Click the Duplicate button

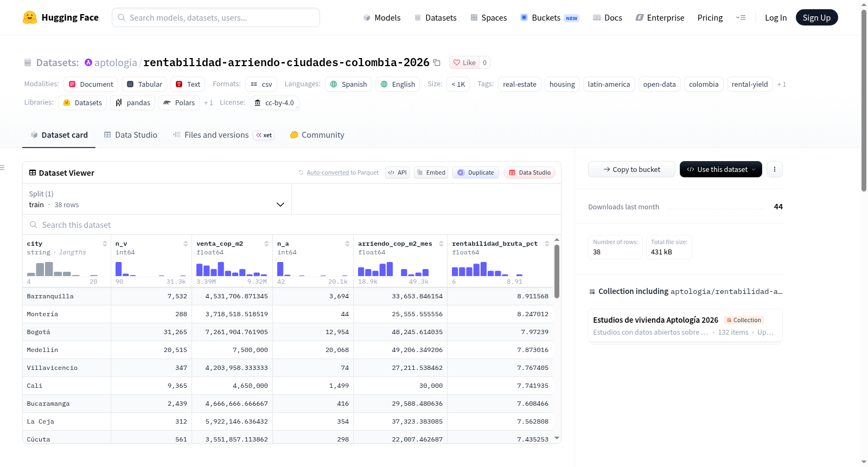tap(476, 172)
